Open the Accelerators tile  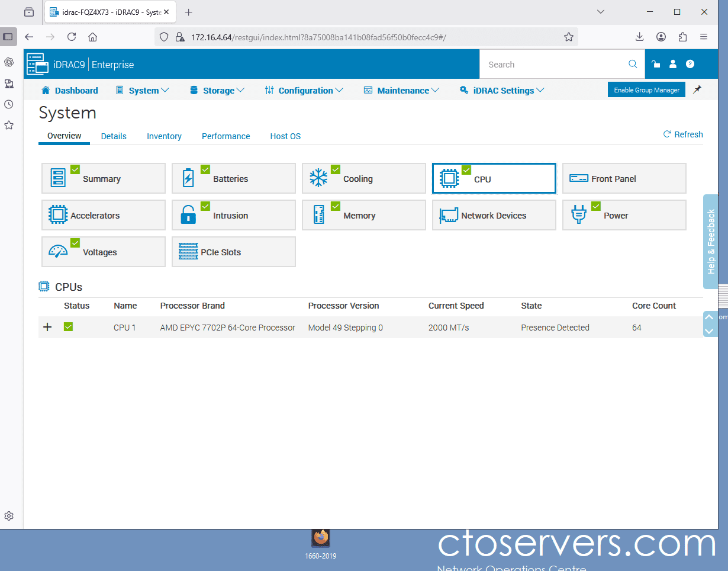103,215
